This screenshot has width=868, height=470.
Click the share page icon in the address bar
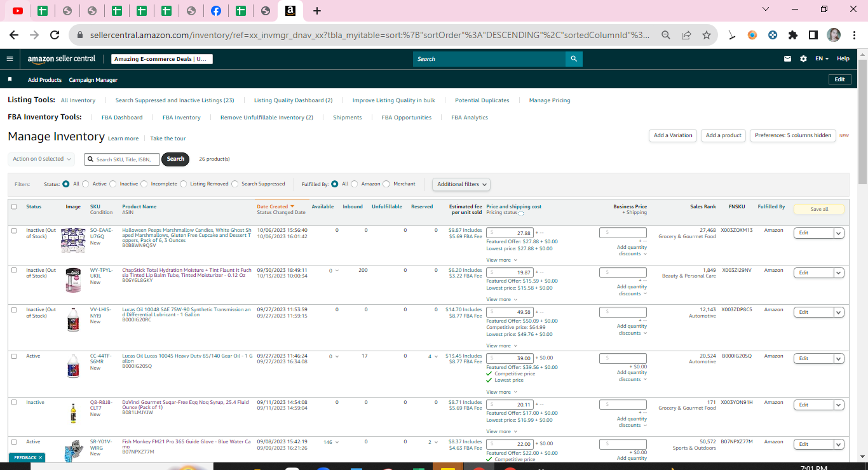coord(686,36)
